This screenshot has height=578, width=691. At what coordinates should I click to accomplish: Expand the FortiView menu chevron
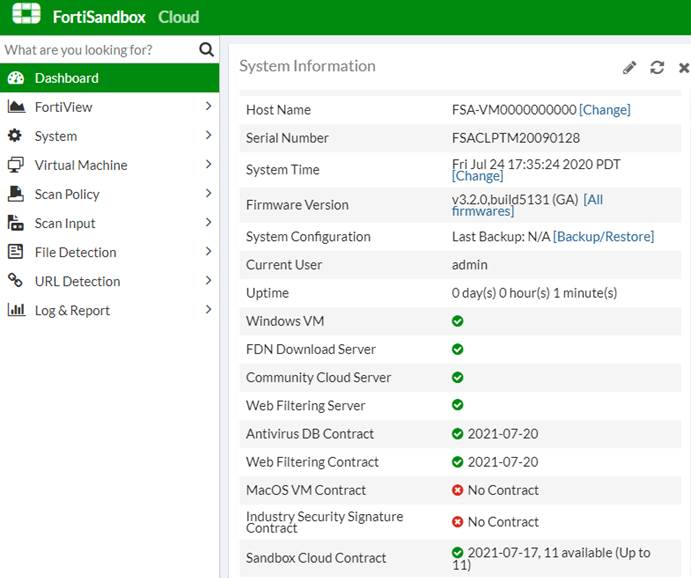[x=208, y=106]
